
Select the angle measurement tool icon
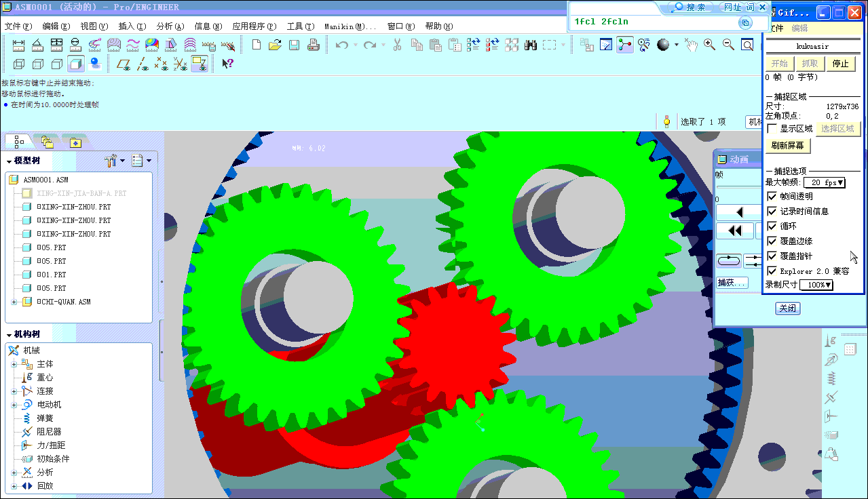[x=37, y=45]
